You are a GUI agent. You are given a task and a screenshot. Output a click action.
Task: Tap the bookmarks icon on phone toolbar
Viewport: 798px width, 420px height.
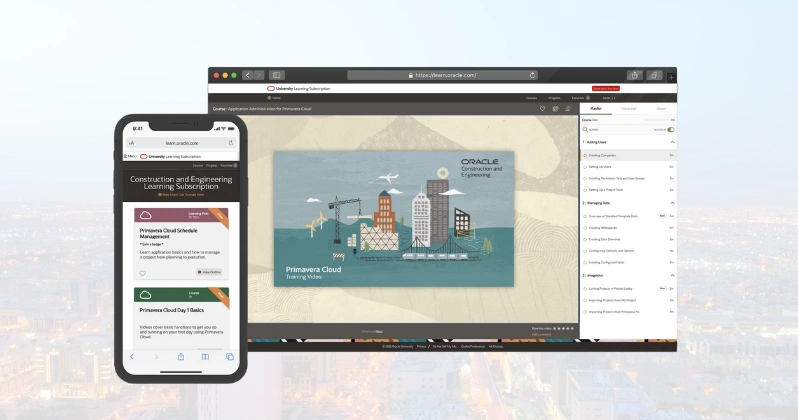[x=205, y=356]
